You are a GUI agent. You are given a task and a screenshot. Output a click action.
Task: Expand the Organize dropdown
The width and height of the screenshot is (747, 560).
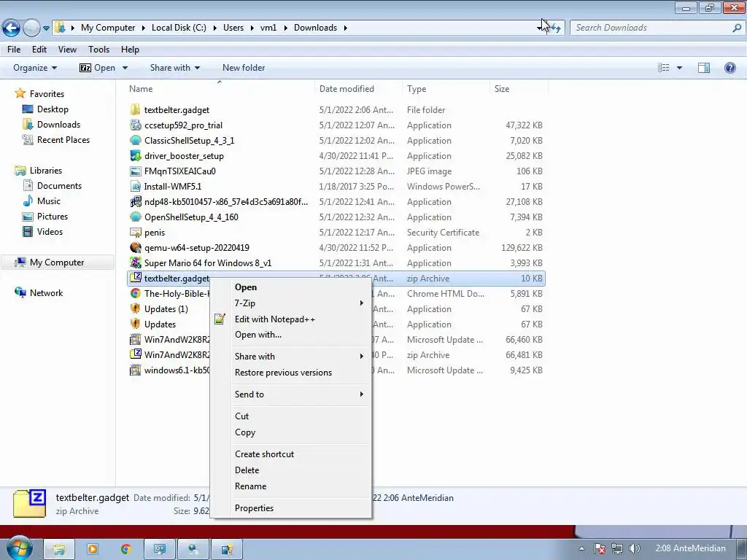pos(35,68)
